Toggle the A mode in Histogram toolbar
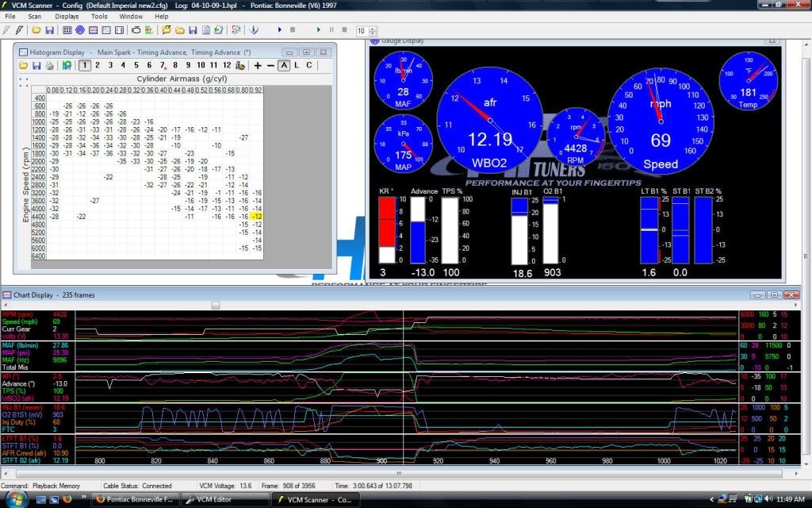The image size is (812, 508). [284, 65]
